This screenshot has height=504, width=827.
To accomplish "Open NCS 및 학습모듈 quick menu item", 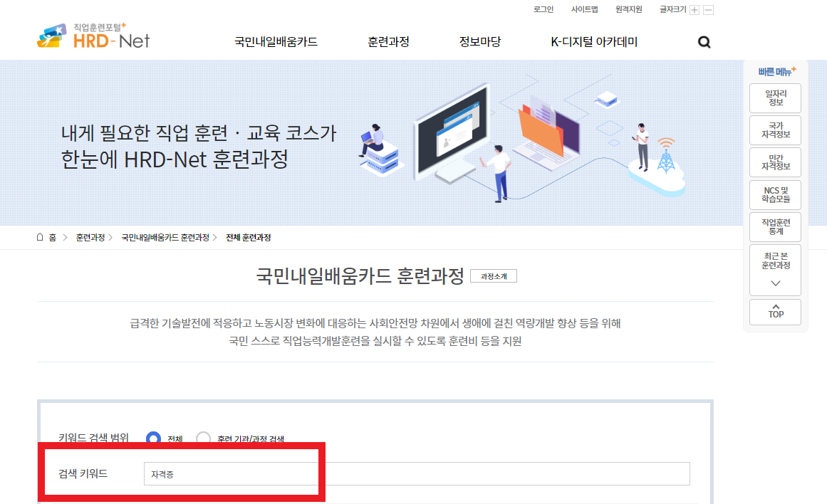I will pyautogui.click(x=774, y=194).
